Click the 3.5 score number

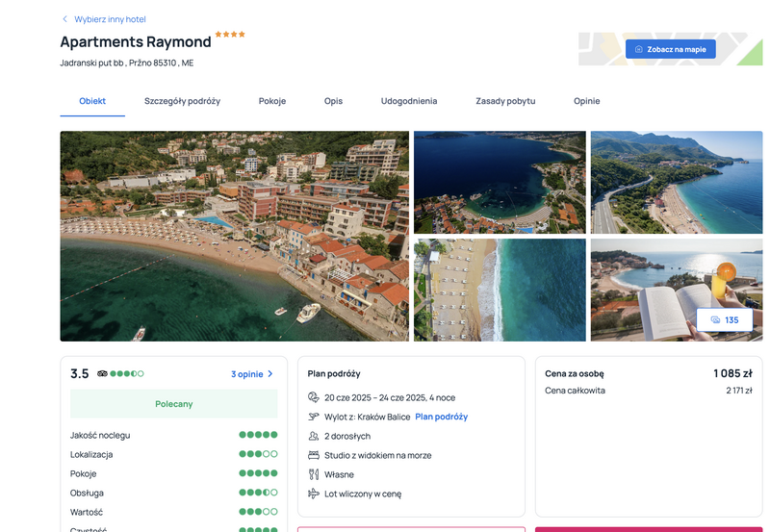[80, 373]
